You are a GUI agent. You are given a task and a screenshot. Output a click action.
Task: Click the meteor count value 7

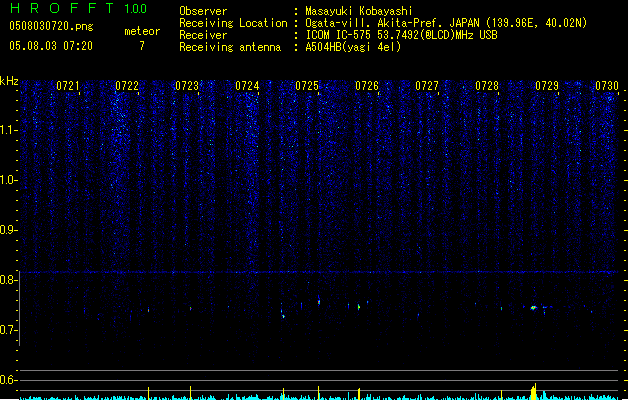(142, 46)
